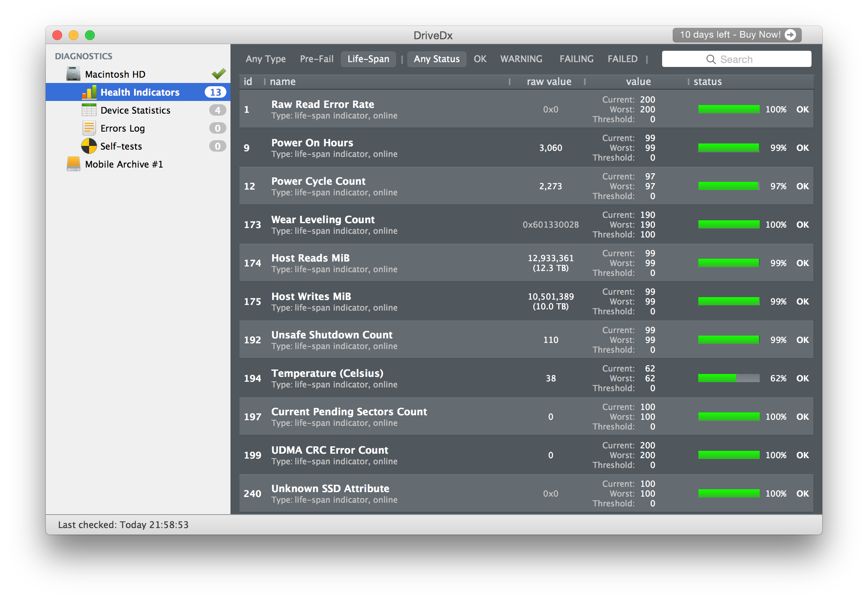The height and width of the screenshot is (600, 868).
Task: Open Health Indicators in the sidebar
Action: tap(138, 92)
